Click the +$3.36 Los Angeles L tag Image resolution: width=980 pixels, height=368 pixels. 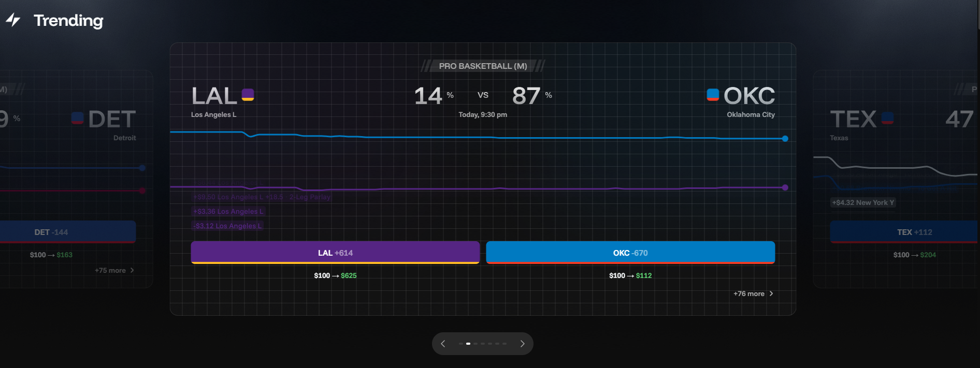(228, 211)
